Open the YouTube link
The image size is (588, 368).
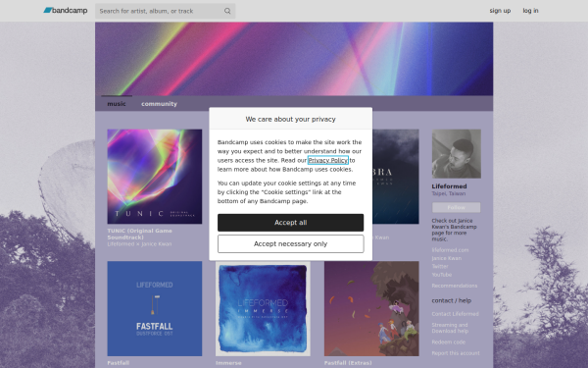point(442,275)
